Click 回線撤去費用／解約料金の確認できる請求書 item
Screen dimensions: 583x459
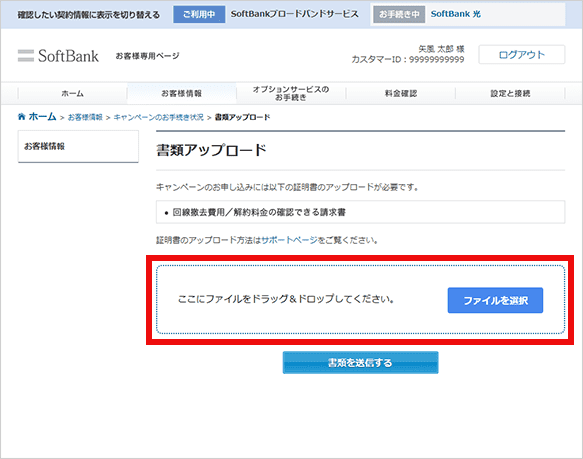tap(259, 212)
